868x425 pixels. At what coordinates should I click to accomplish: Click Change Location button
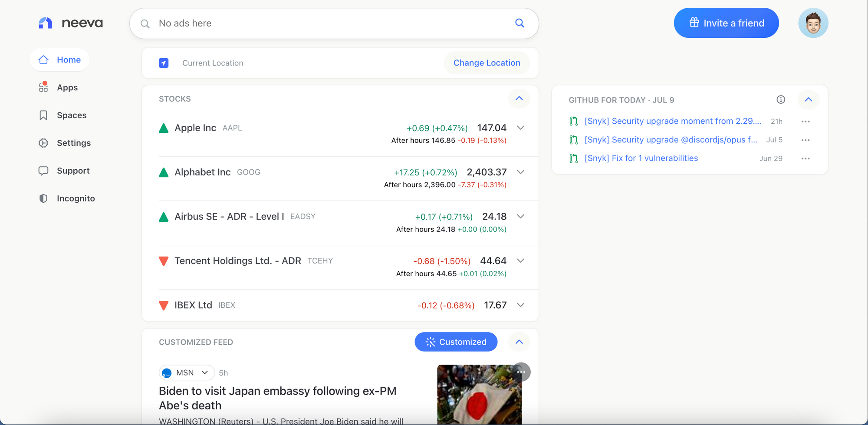tap(487, 63)
